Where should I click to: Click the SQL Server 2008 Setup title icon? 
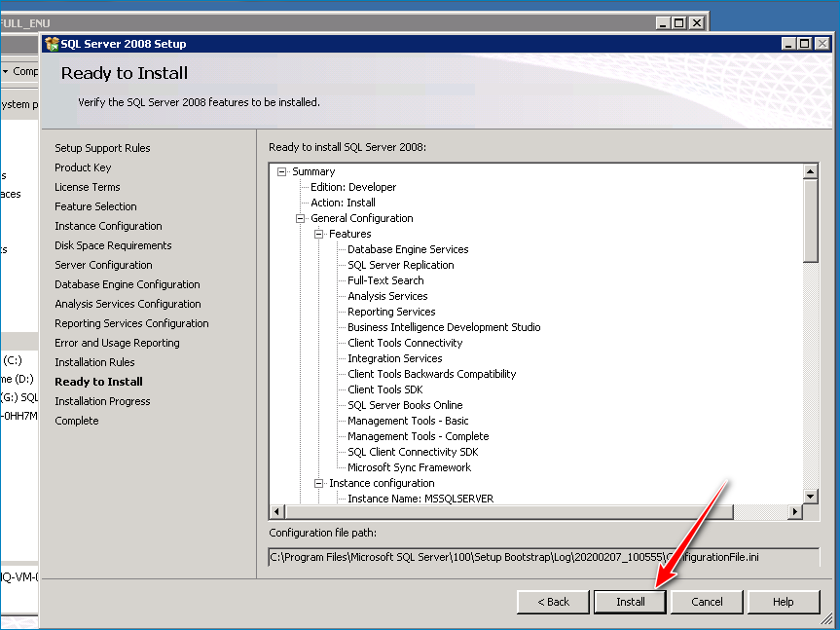coord(52,44)
